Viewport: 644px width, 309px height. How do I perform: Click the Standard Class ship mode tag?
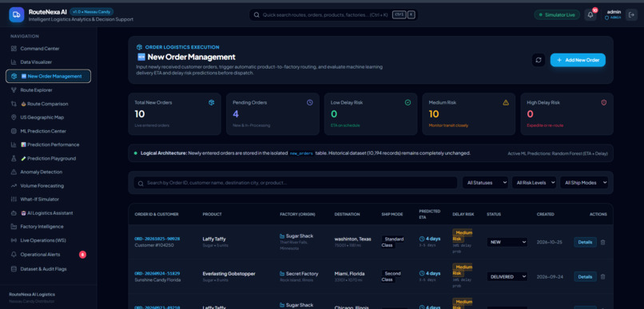coord(392,242)
